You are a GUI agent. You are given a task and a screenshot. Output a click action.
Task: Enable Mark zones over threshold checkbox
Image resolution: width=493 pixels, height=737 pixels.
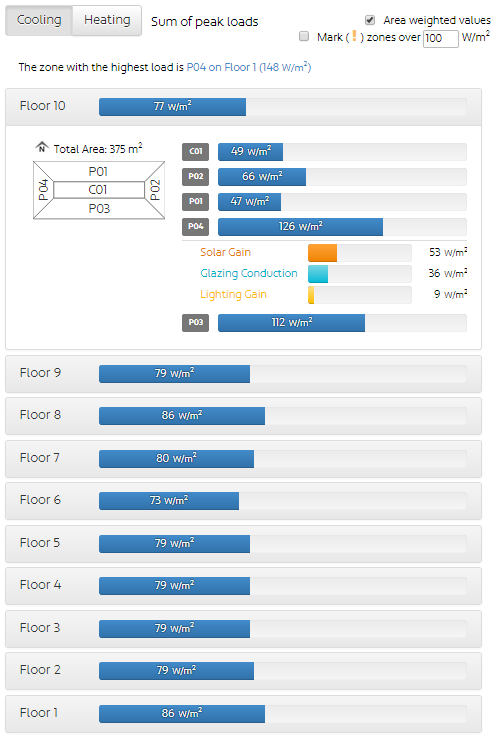304,37
